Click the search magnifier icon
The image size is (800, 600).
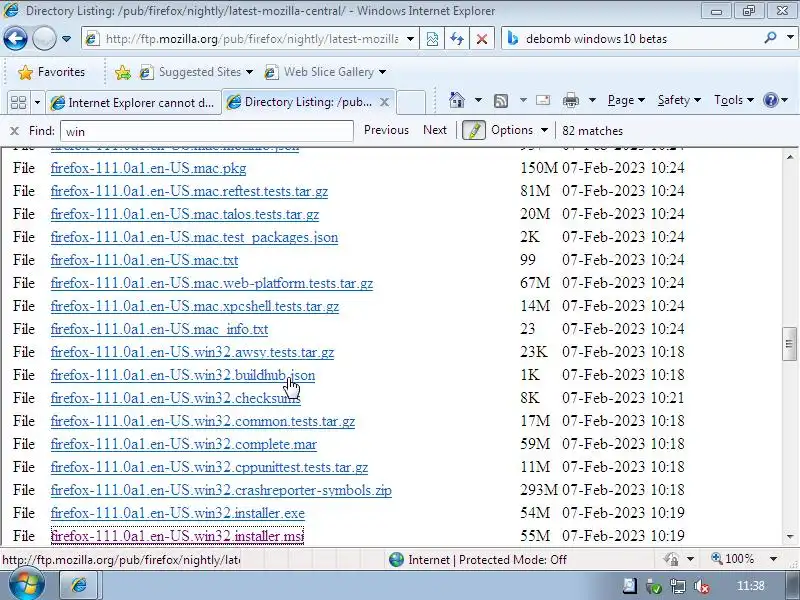(x=770, y=38)
